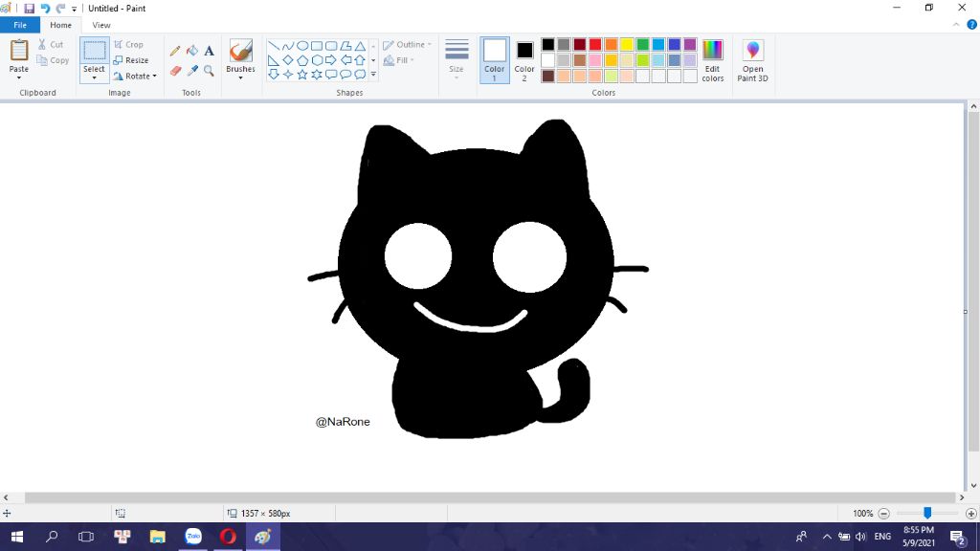Choose the Cloud callout shape
Image resolution: width=980 pixels, height=551 pixels.
point(360,75)
